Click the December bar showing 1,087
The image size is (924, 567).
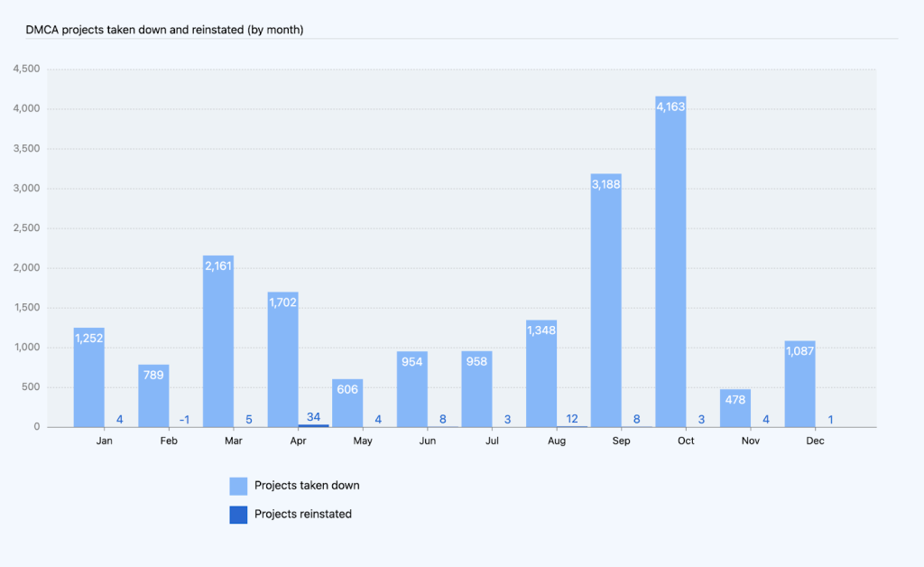(799, 388)
